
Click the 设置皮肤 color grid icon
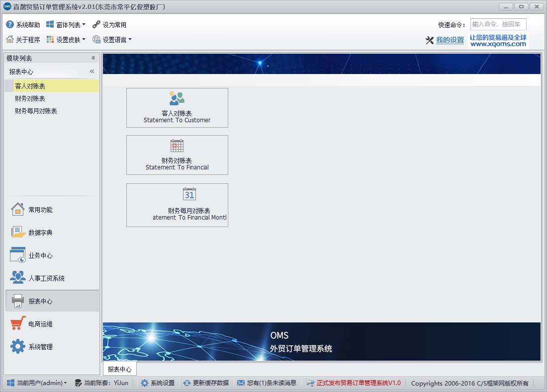pyautogui.click(x=50, y=39)
